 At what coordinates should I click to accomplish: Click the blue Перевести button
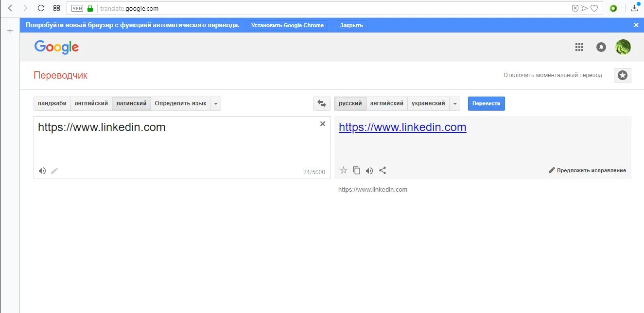click(487, 103)
